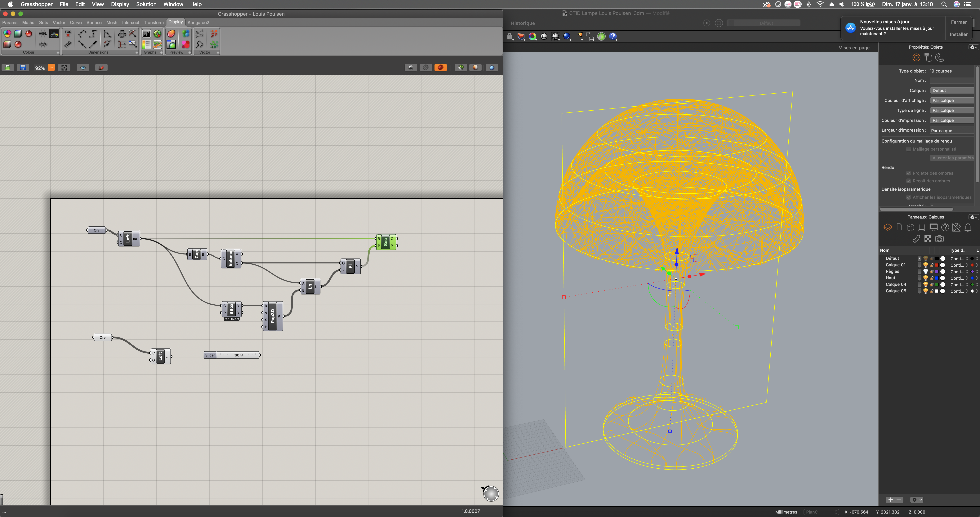Click the blue render sphere icon in Rhino
The image size is (980, 517).
tap(567, 37)
